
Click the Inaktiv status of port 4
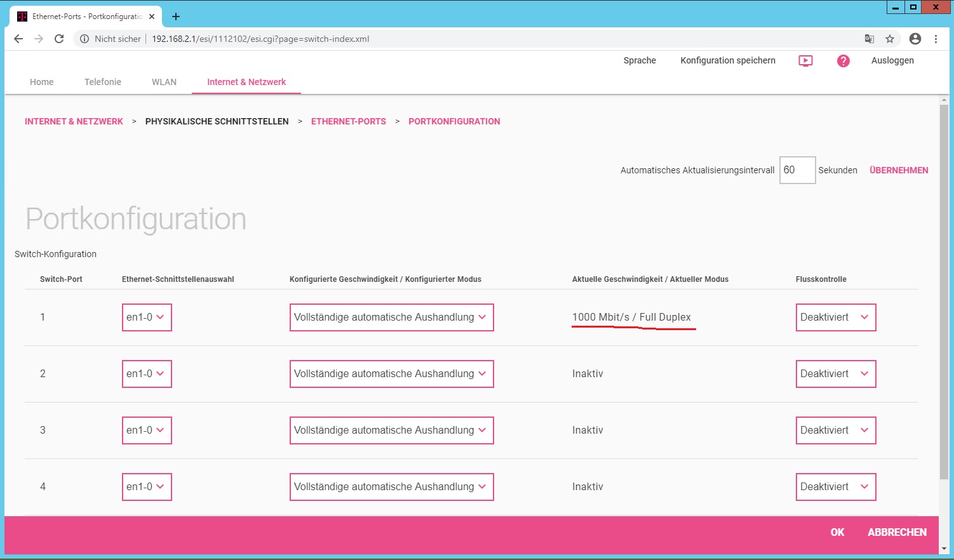588,486
